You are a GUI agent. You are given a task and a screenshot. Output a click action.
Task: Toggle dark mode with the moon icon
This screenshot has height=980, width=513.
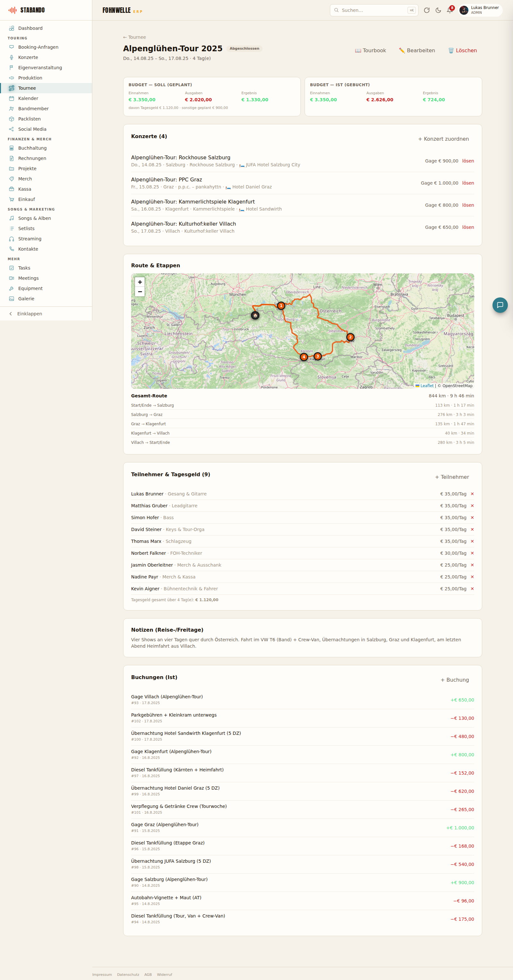point(438,10)
